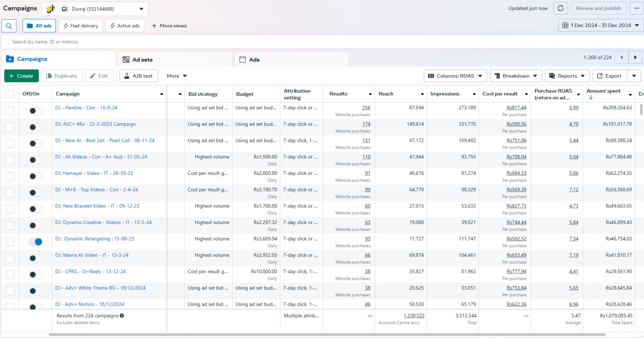Click the Export button
The width and height of the screenshot is (644, 338).
(609, 76)
